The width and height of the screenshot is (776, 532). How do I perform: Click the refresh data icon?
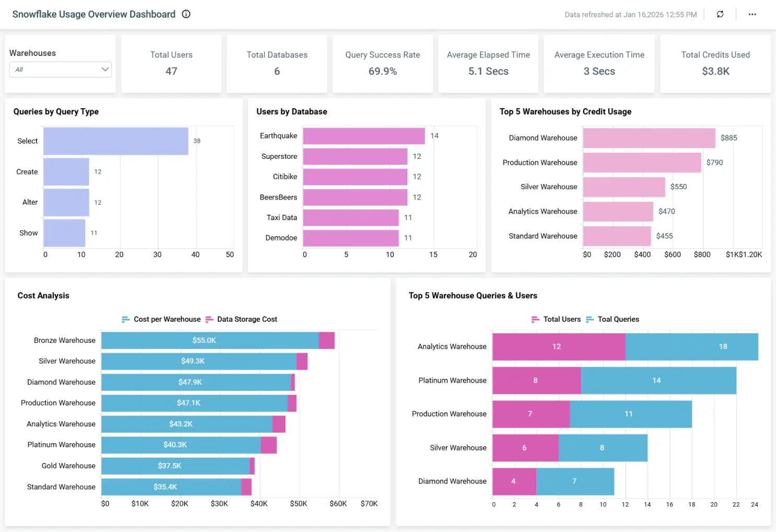[x=720, y=14]
